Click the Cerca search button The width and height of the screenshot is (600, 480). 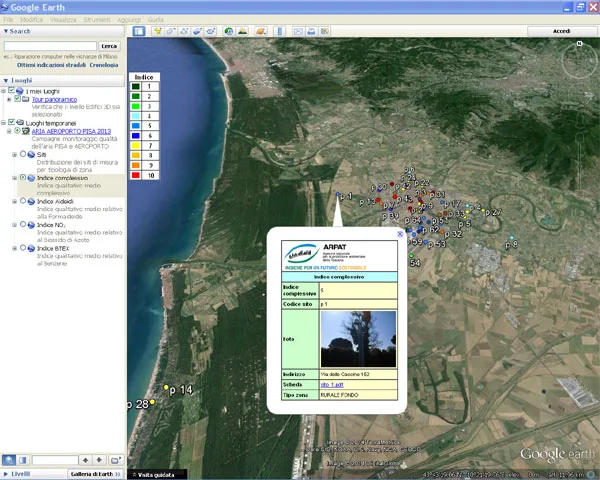pos(109,46)
